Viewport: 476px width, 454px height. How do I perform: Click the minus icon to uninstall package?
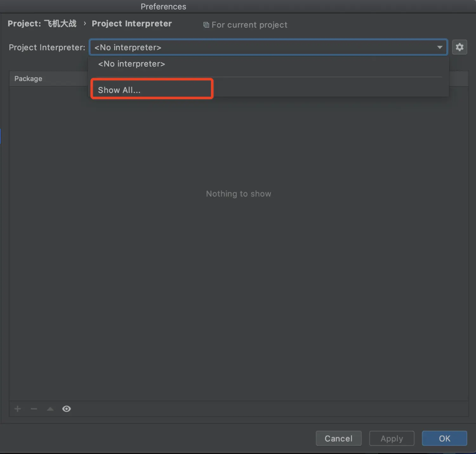pyautogui.click(x=34, y=409)
